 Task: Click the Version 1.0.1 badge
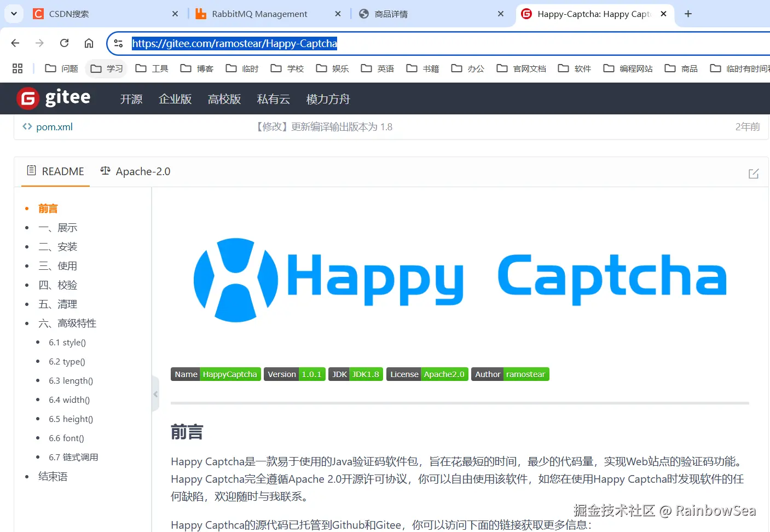click(x=294, y=374)
